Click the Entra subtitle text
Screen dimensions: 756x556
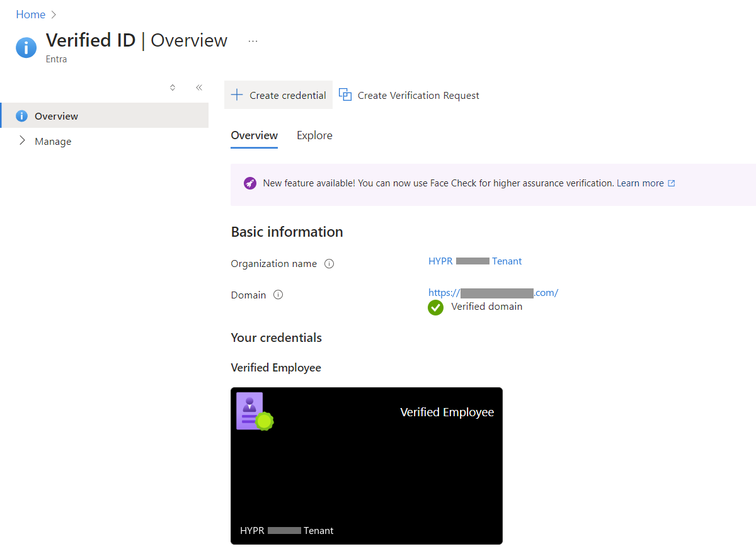[x=57, y=59]
